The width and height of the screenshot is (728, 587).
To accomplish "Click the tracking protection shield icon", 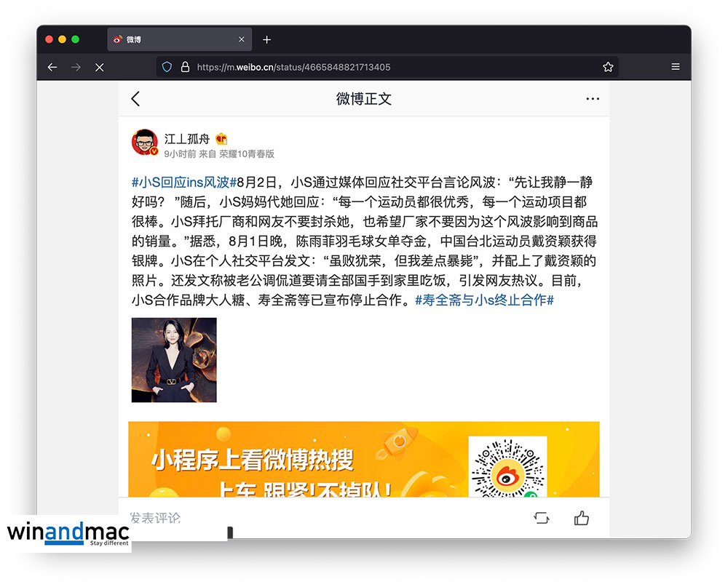I will (x=167, y=67).
